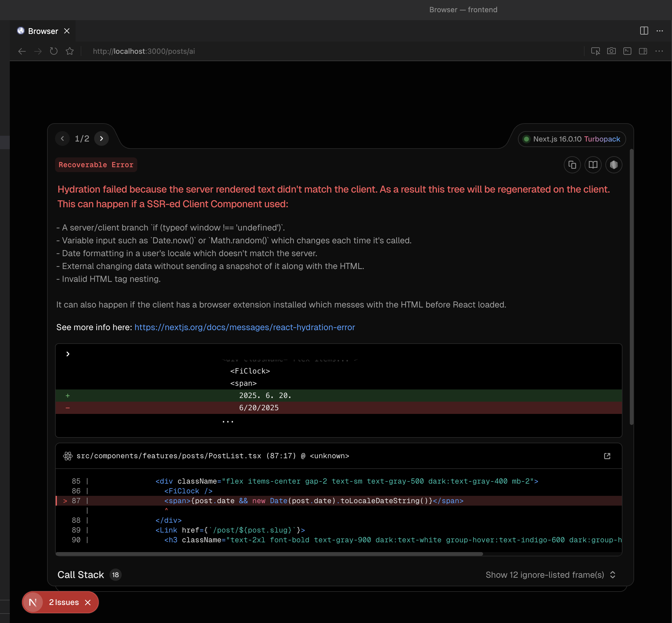Go to the next error 2/2
672x623 pixels.
click(x=102, y=138)
